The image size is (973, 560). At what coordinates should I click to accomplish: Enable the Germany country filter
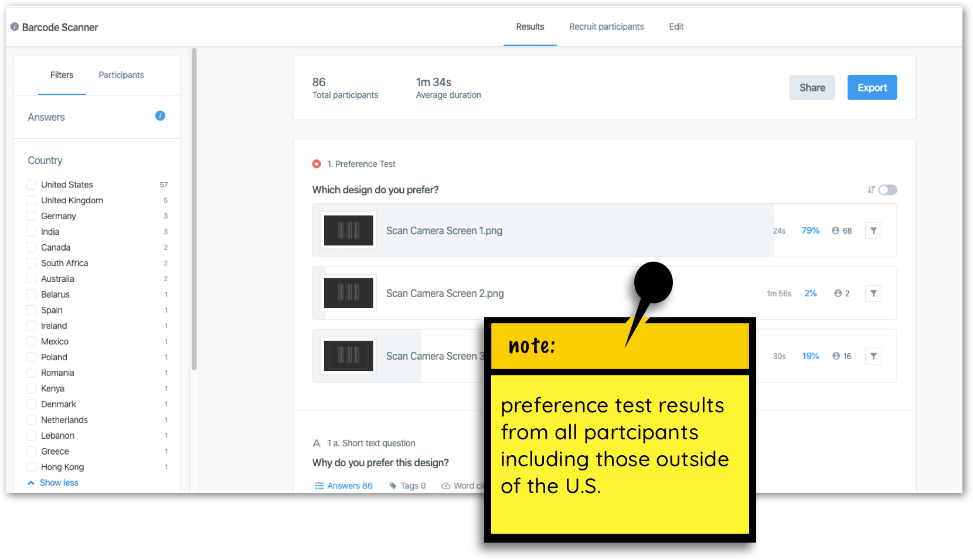(x=32, y=216)
